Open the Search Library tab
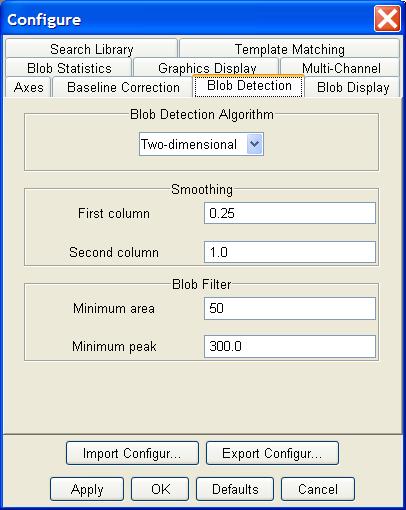Screen dimensions: 406x510 tap(91, 49)
